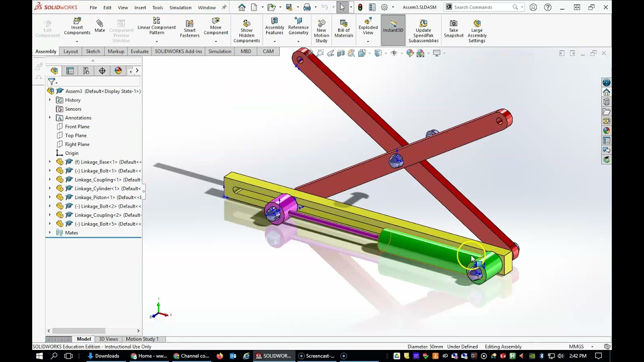Viewport: 644px width, 362px height.
Task: Open the Display Style dropdown arrow
Action: (x=385, y=53)
